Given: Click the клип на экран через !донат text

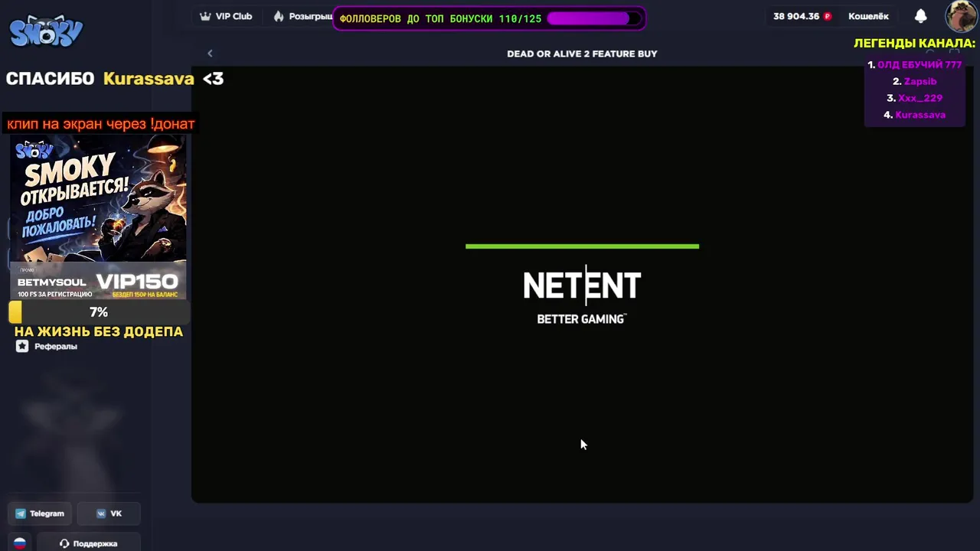Looking at the screenshot, I should pyautogui.click(x=101, y=123).
